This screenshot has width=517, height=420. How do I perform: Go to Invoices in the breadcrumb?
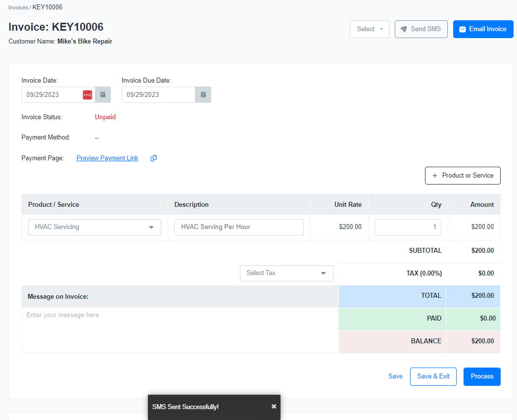click(x=18, y=7)
